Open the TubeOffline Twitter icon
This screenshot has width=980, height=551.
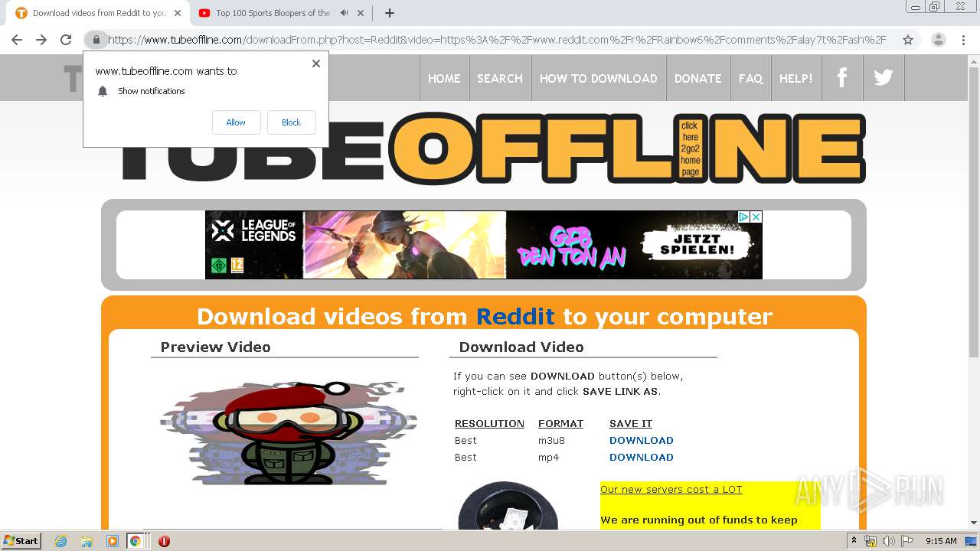pos(884,77)
